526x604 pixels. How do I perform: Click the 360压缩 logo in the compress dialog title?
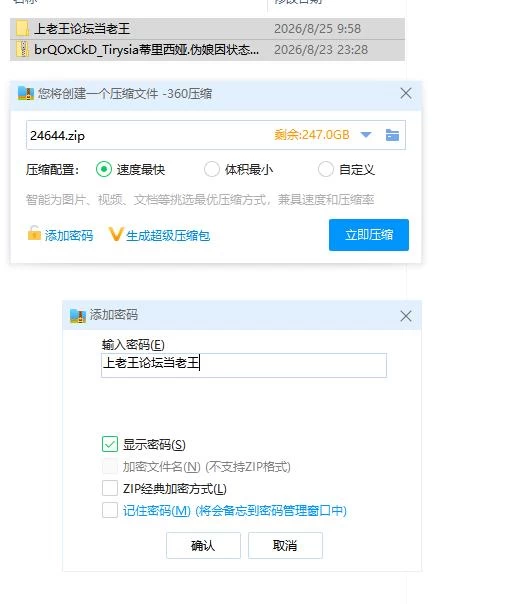(x=26, y=94)
